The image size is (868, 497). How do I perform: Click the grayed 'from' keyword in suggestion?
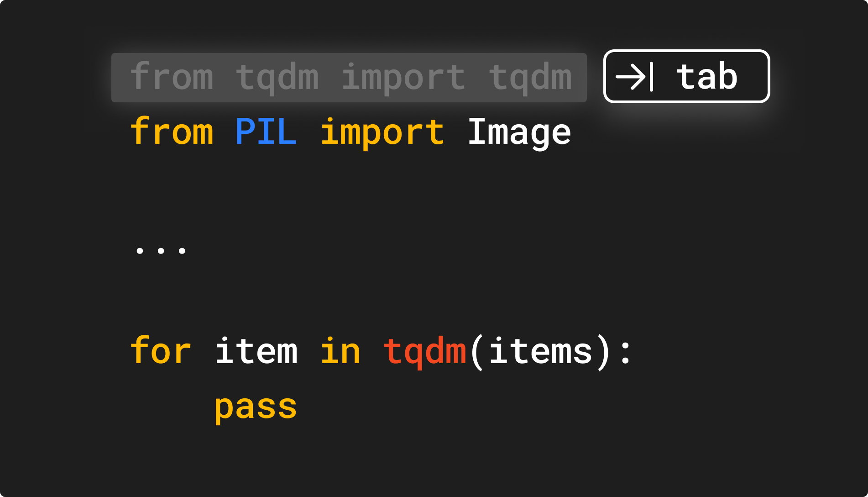(x=172, y=76)
